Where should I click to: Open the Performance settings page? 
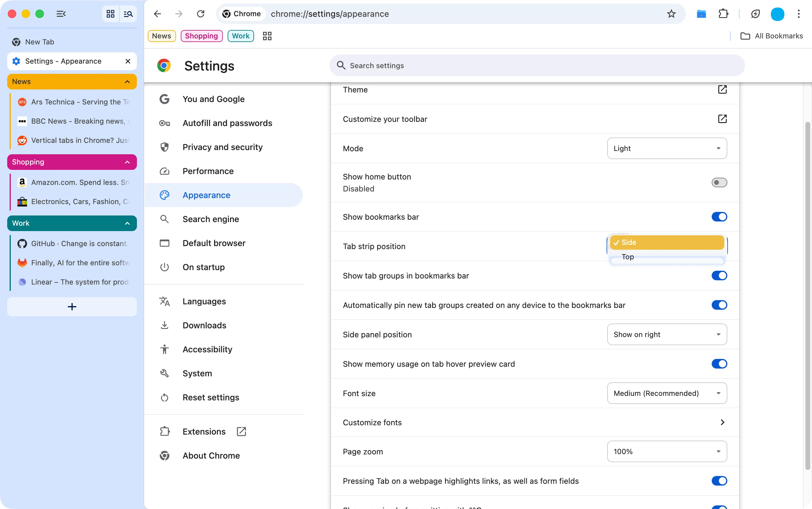208,171
